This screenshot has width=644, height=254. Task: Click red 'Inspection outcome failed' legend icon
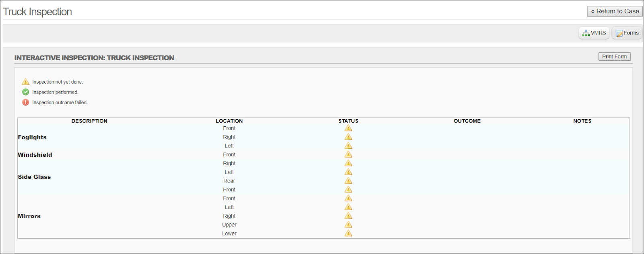(x=26, y=102)
